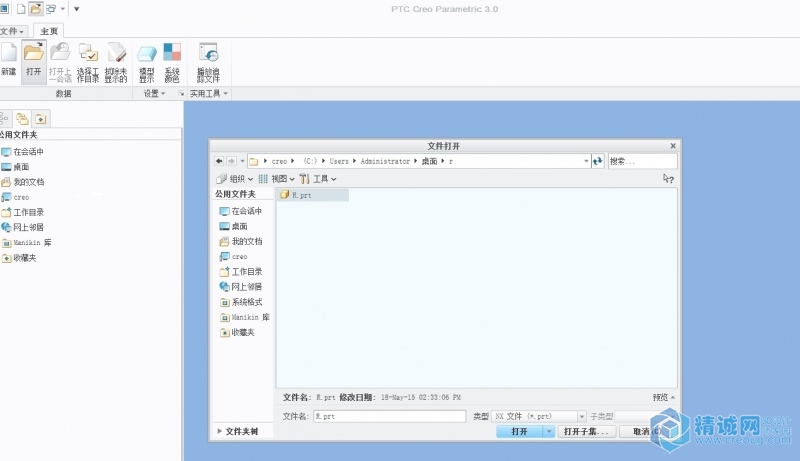The height and width of the screenshot is (461, 800).
Task: Click 工作目录 in the main navigator panel
Action: click(x=22, y=212)
